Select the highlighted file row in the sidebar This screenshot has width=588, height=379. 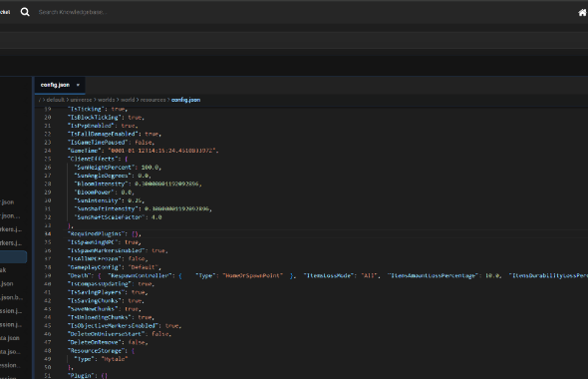click(x=14, y=256)
